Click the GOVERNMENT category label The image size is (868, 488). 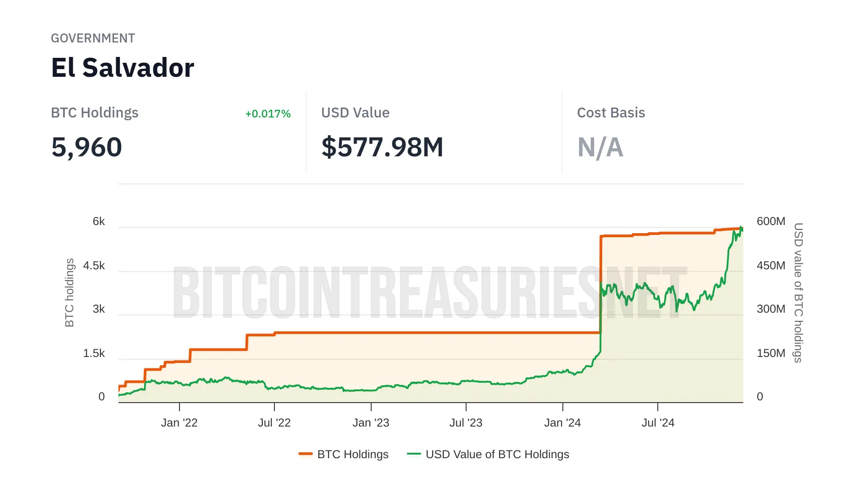click(93, 38)
